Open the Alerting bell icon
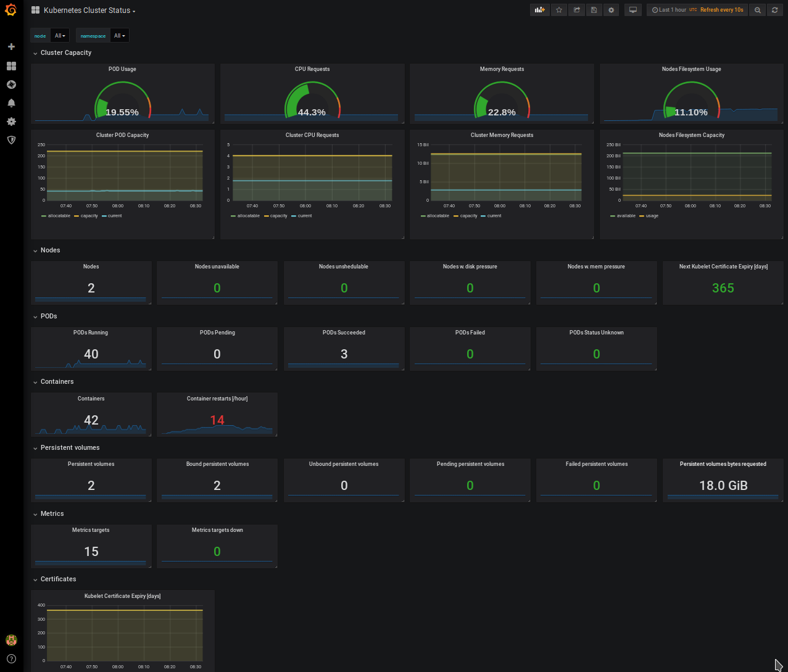 (11, 103)
